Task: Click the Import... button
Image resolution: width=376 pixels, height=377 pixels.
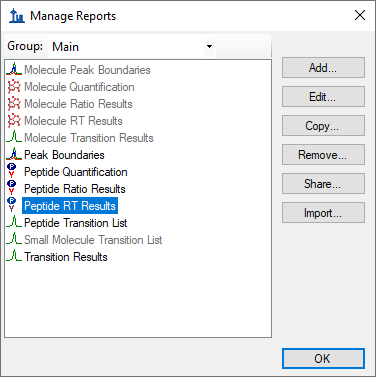Action: pyautogui.click(x=323, y=213)
